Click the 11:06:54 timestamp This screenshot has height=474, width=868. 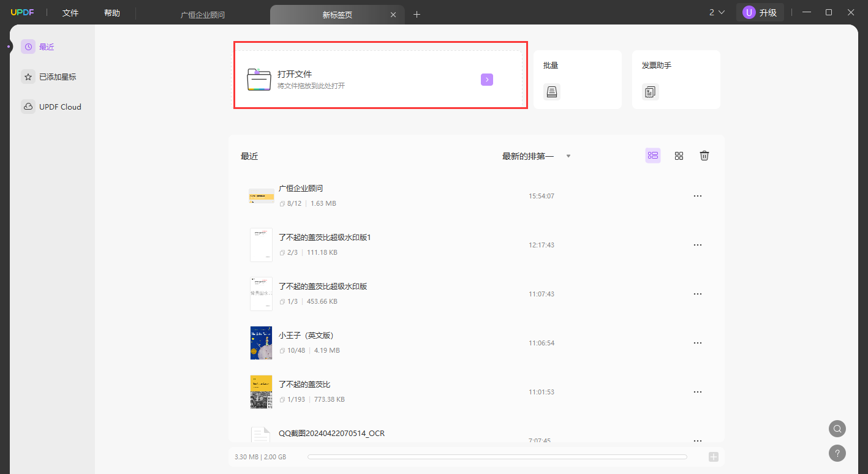pos(542,343)
